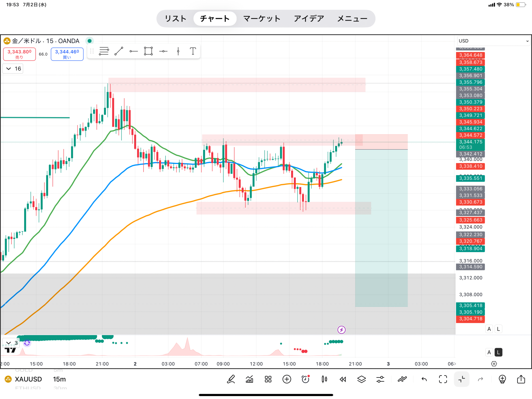Select the rectangle shape drawing tool
Viewport: 532px width, 399px height.
148,51
